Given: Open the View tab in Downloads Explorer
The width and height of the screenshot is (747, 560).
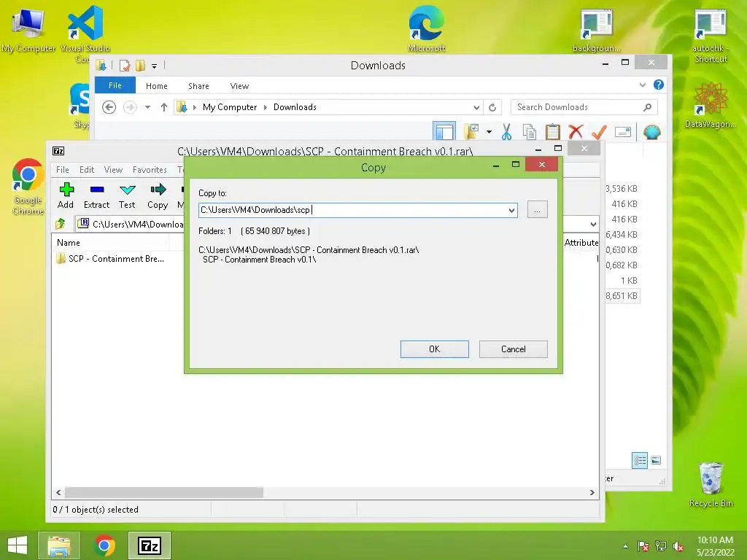Looking at the screenshot, I should point(239,86).
